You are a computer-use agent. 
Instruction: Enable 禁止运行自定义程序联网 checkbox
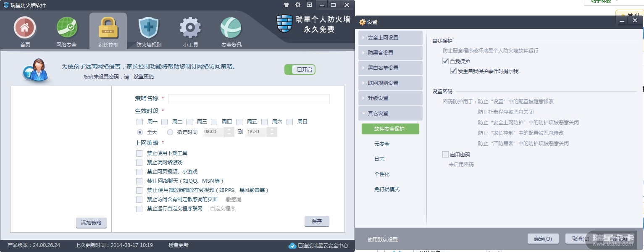(x=139, y=209)
